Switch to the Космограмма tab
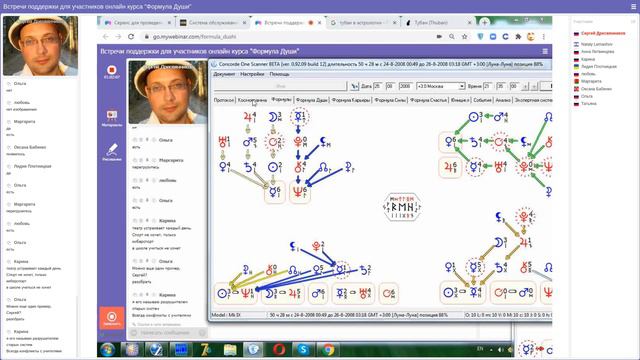The height and width of the screenshot is (360, 640). tap(252, 100)
